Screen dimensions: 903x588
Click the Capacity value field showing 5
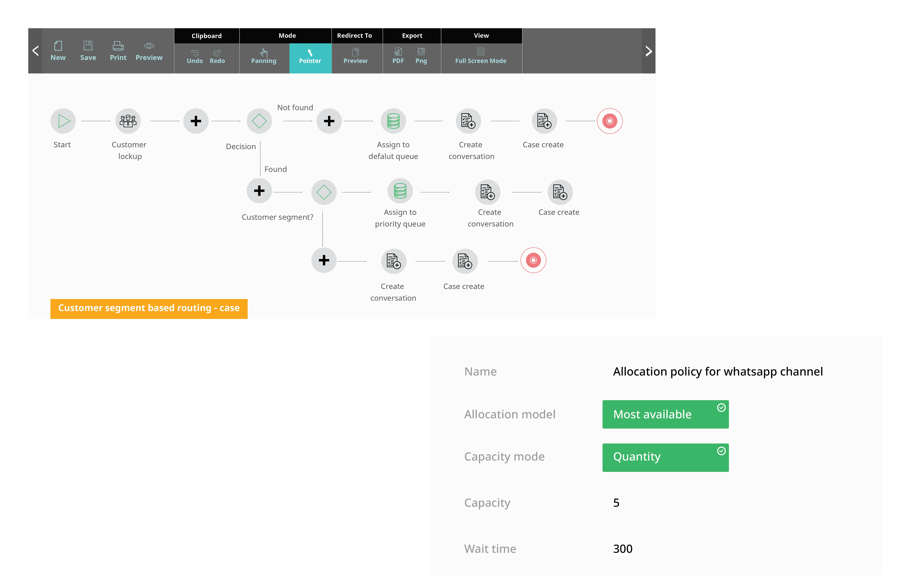coord(616,503)
